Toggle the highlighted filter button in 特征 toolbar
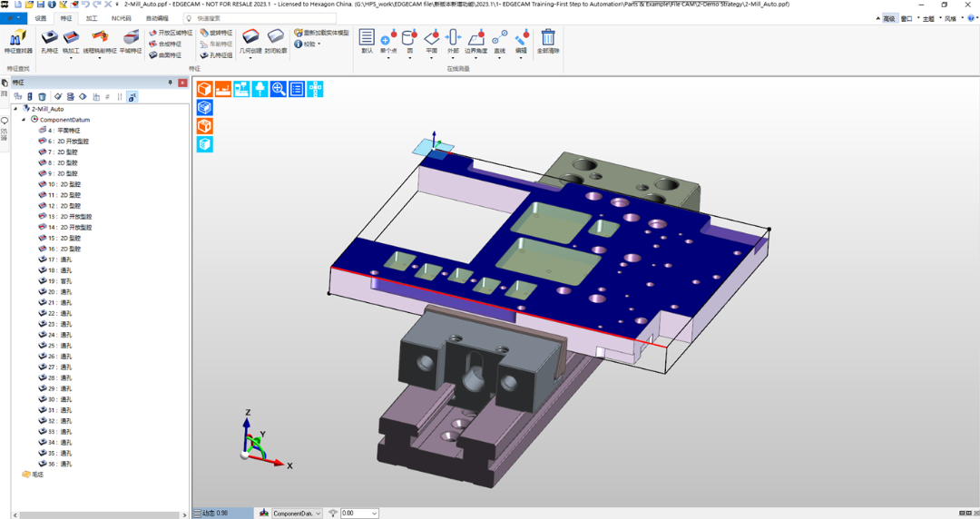The height and width of the screenshot is (519, 980). tap(132, 97)
